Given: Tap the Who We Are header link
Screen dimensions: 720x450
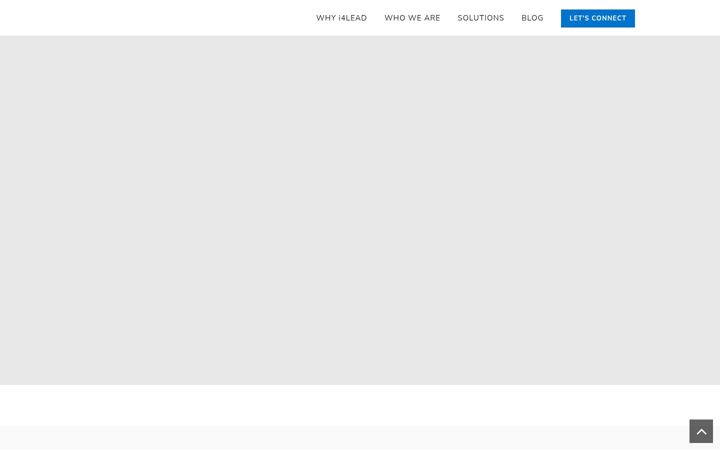Looking at the screenshot, I should (x=412, y=18).
